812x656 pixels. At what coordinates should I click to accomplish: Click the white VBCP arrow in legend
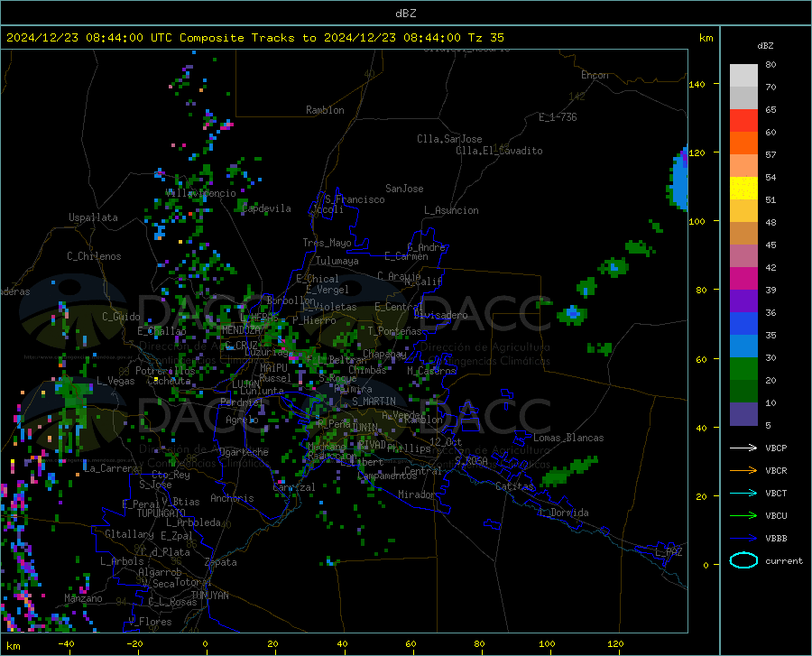point(743,448)
